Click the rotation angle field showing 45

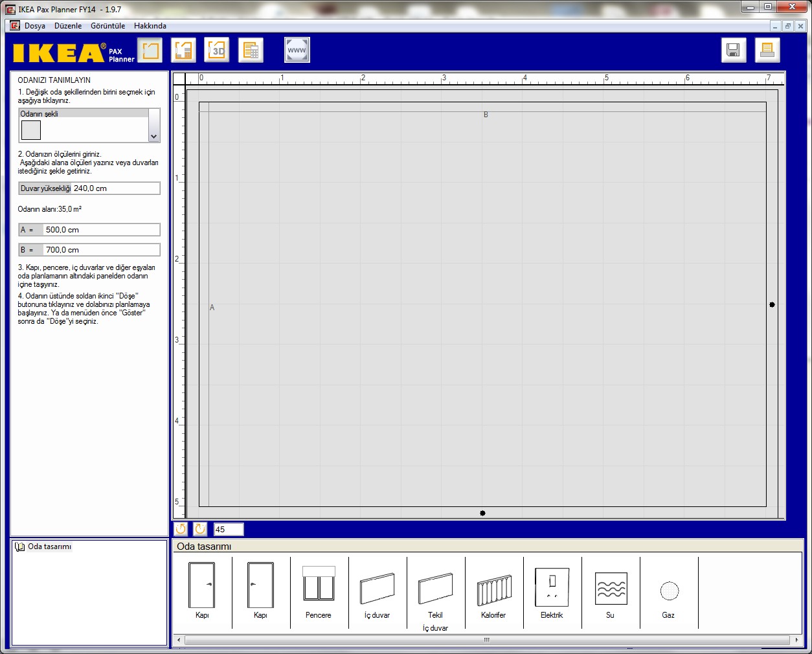(x=229, y=530)
